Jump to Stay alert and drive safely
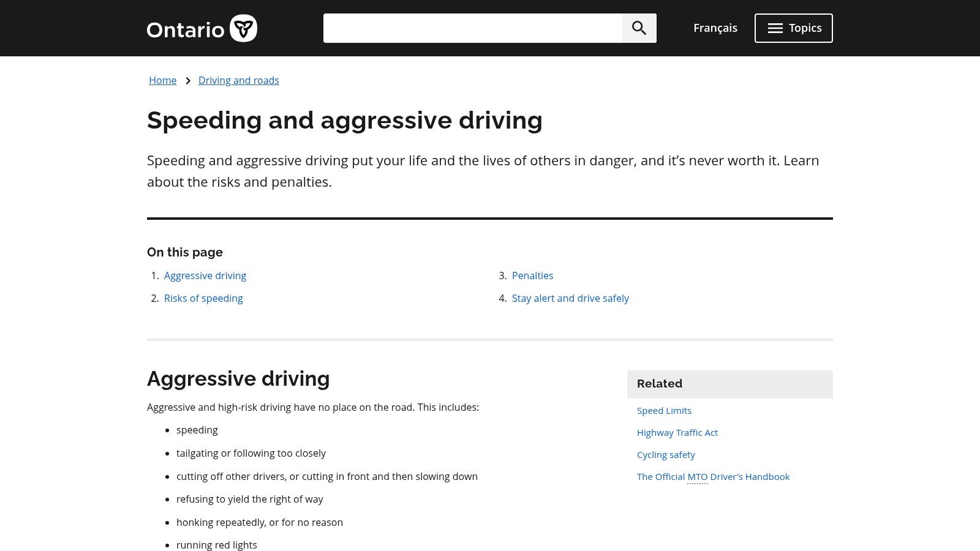The height and width of the screenshot is (551, 980). pos(570,298)
